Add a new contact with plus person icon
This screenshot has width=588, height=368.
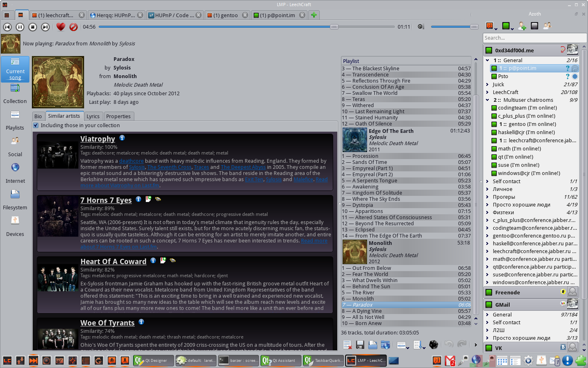click(522, 26)
